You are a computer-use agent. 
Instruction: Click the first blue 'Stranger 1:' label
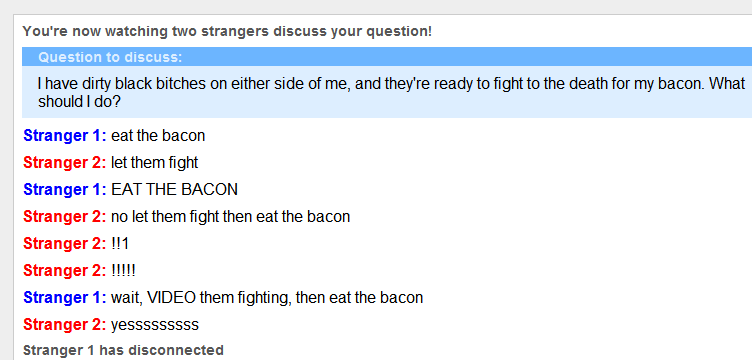coord(64,136)
